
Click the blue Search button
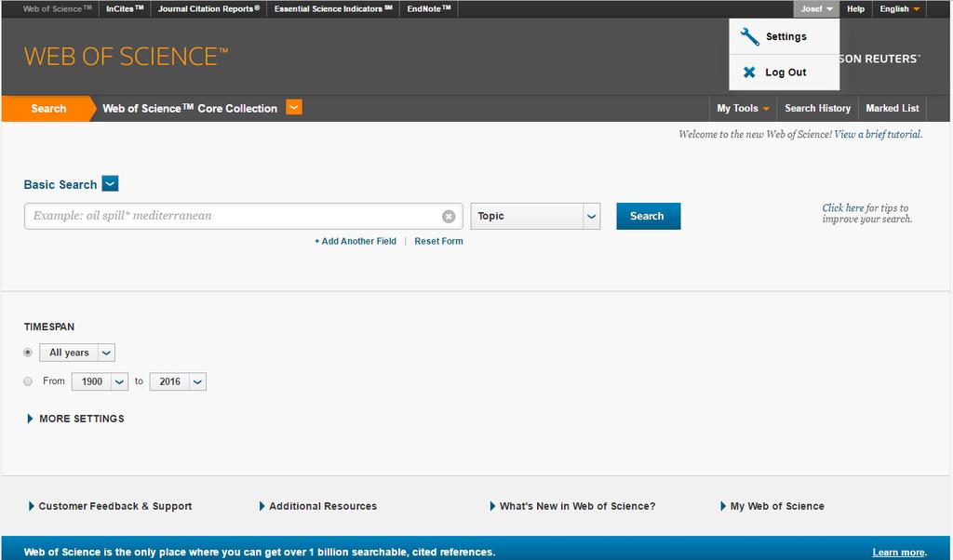648,216
